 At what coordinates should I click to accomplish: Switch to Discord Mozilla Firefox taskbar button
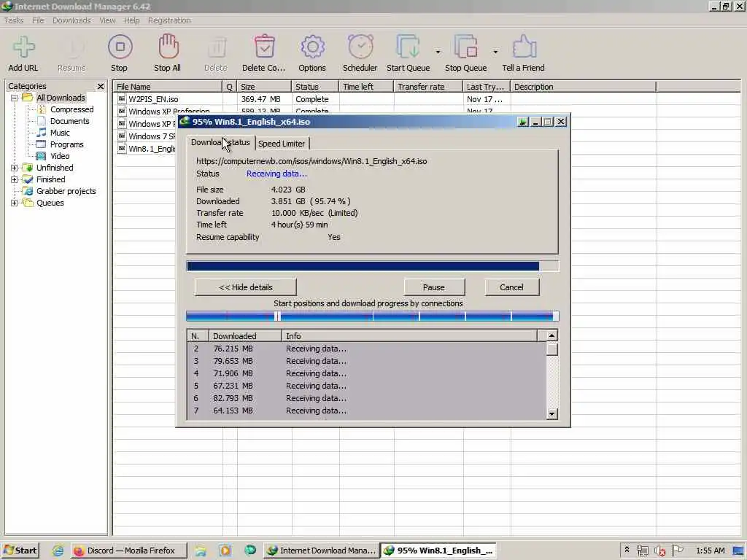[x=128, y=551]
